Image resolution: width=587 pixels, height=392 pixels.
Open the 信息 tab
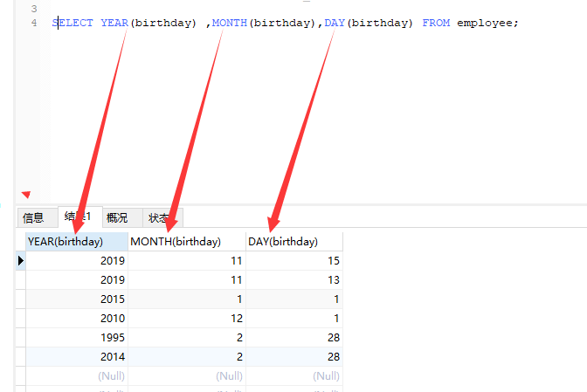38,217
